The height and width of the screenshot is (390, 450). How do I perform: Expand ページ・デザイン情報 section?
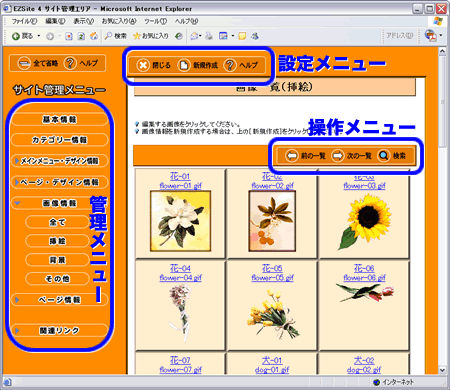pos(16,182)
